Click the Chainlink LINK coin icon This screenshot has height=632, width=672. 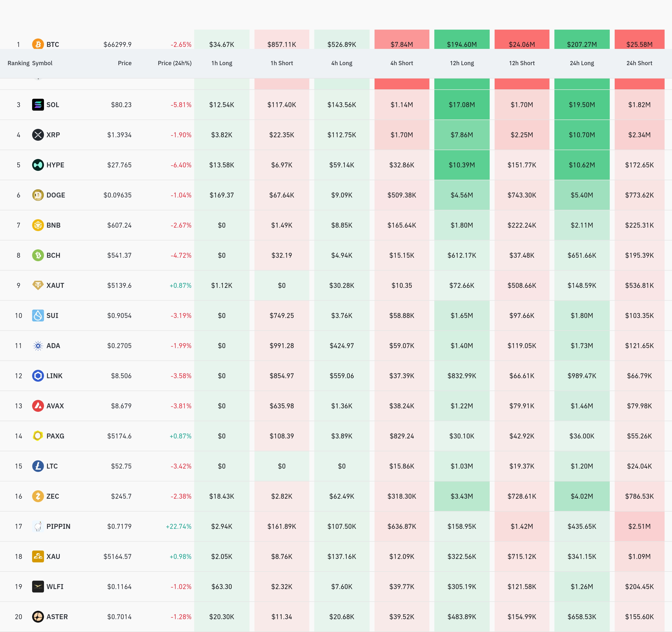[x=38, y=375]
